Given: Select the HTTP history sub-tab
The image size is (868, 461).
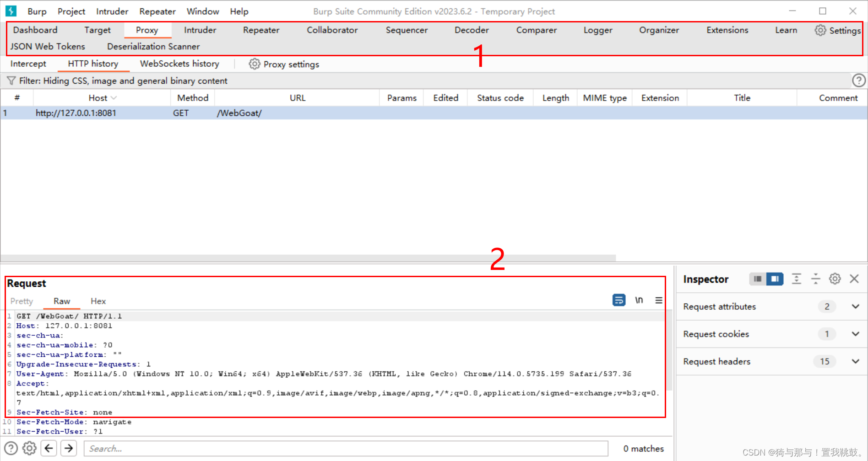Looking at the screenshot, I should [93, 64].
